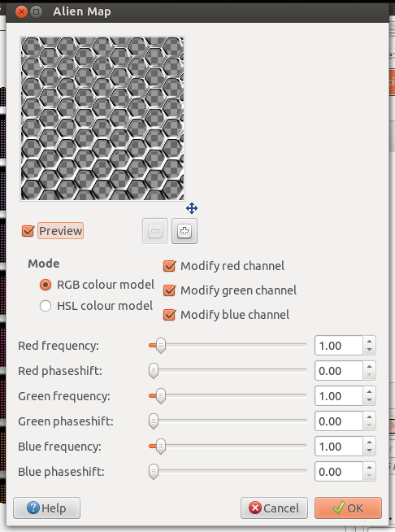Image resolution: width=395 pixels, height=532 pixels.
Task: Click the Red frequency slider handle
Action: point(161,346)
